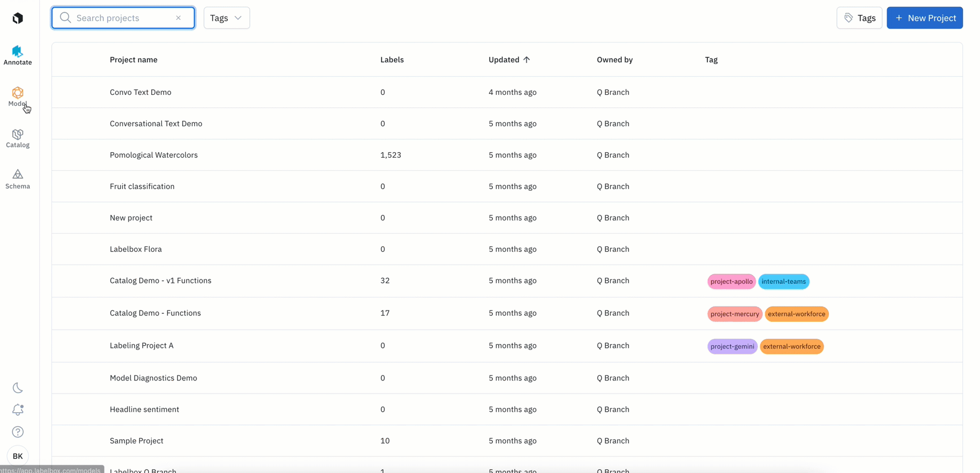Click 10 labels for Sample Project

tap(385, 441)
